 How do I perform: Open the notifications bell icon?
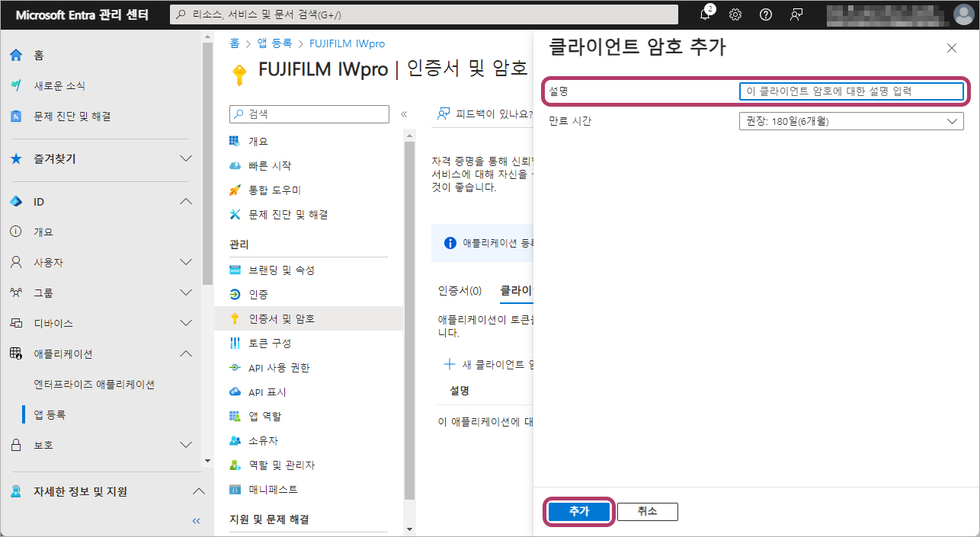706,14
